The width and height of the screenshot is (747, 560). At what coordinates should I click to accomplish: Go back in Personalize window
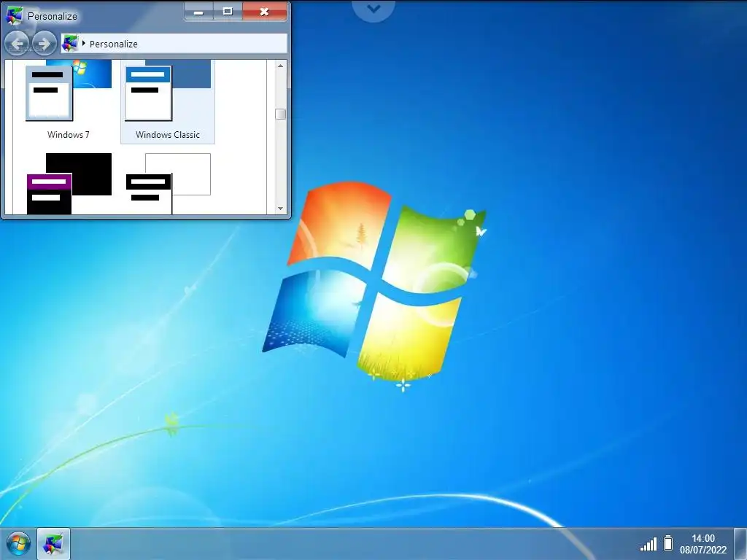[18, 44]
